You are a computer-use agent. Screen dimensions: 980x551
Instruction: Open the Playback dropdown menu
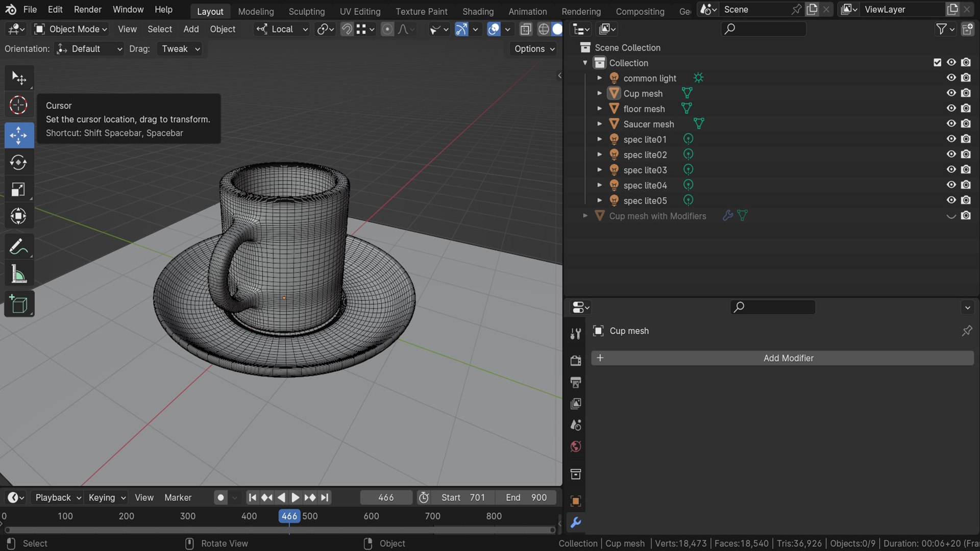(58, 497)
